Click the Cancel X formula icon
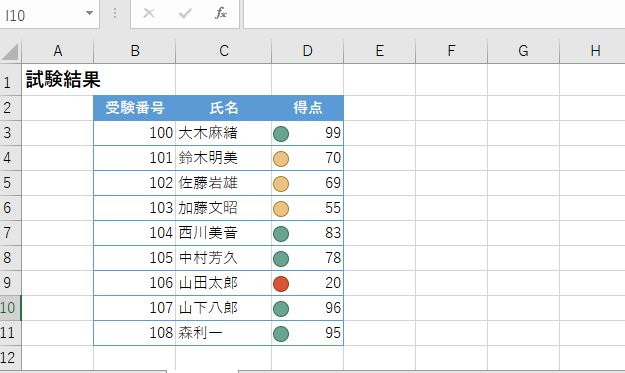This screenshot has width=625, height=373. pos(149,14)
